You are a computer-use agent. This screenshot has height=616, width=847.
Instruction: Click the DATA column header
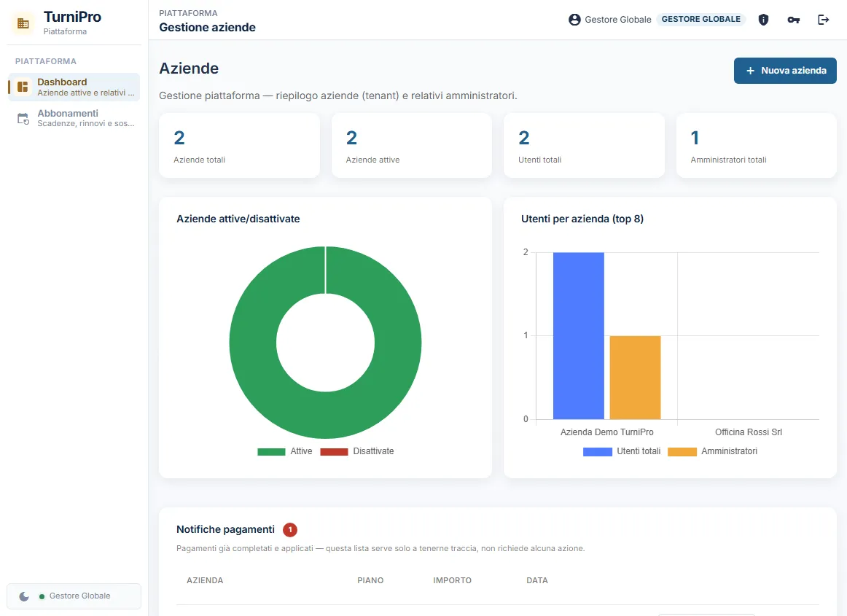coord(537,580)
